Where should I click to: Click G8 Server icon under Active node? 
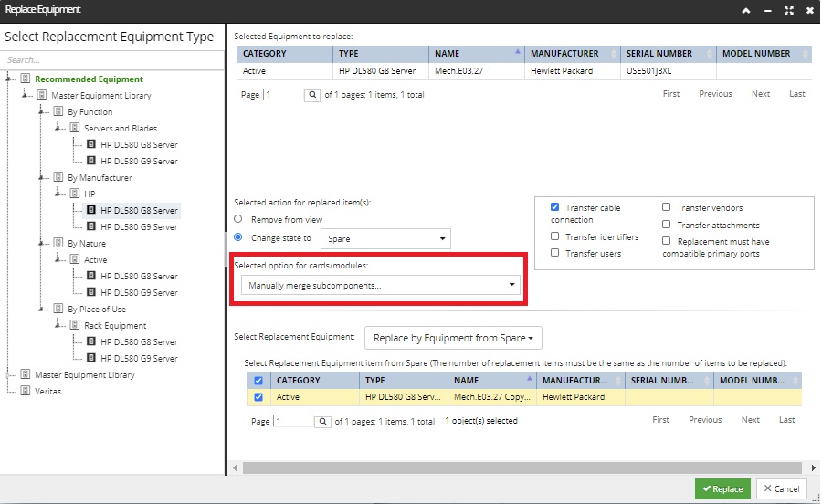(x=91, y=276)
